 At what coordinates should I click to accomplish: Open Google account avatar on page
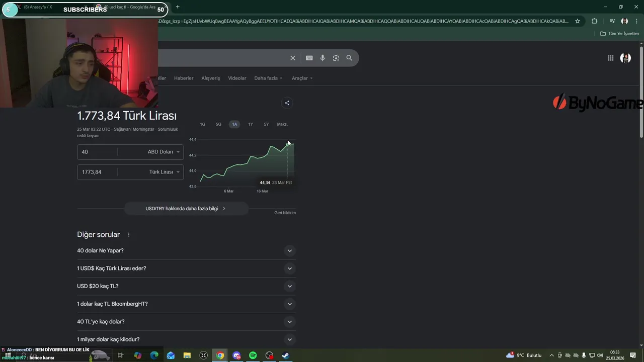point(625,58)
